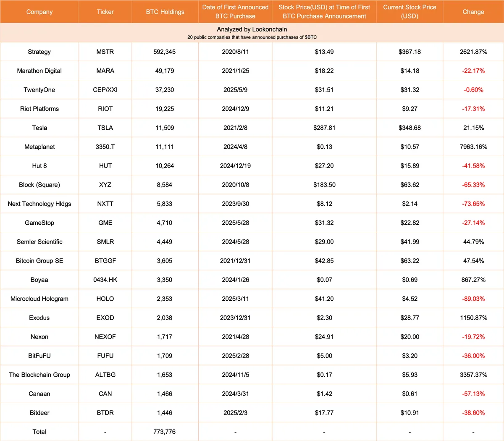This screenshot has height=441, width=504.
Task: Select the Bitcoin Group SE cell
Action: click(x=39, y=261)
